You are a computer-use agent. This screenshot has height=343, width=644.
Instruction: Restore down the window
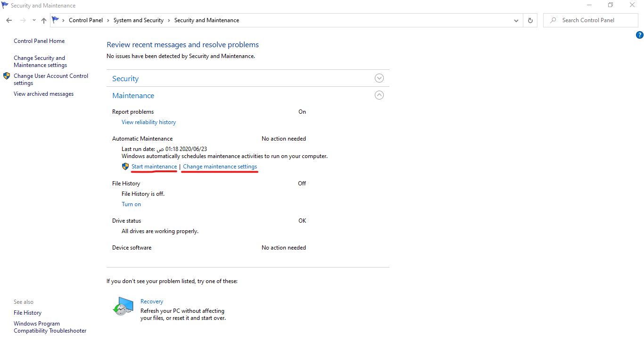tap(611, 5)
